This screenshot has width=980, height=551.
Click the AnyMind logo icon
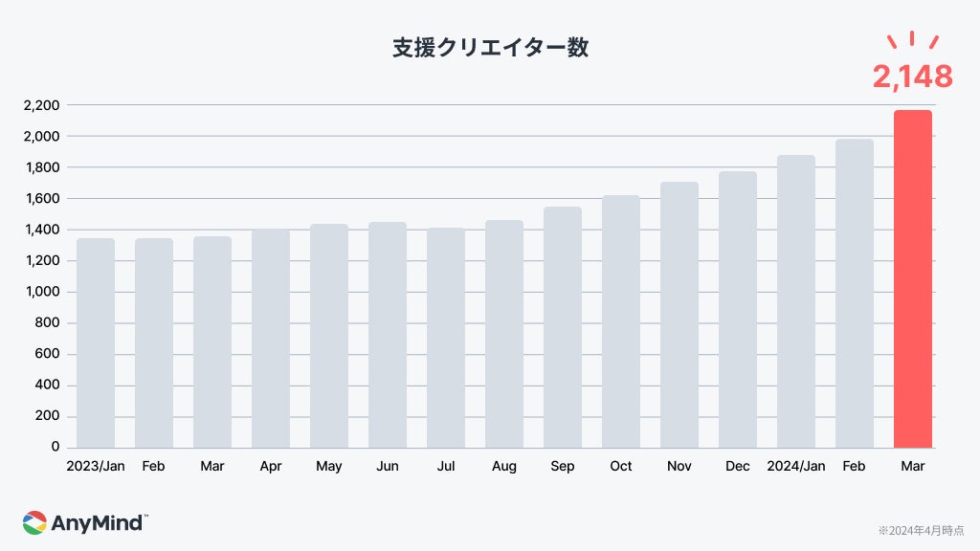point(34,522)
